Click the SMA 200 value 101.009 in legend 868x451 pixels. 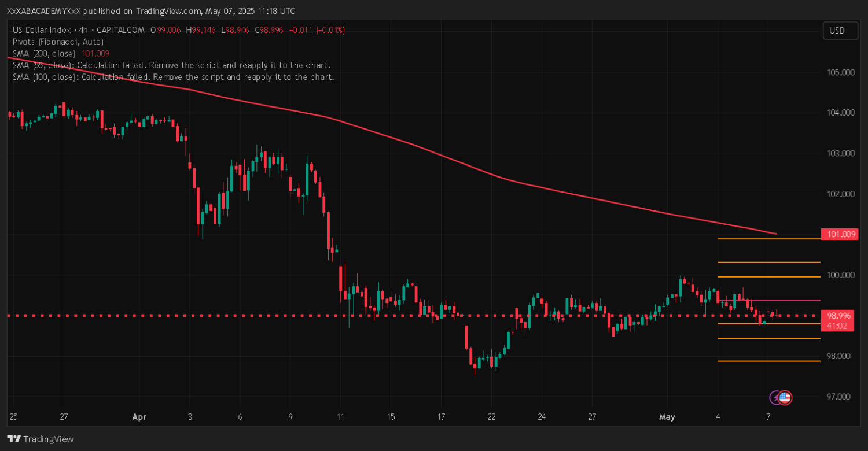click(x=95, y=53)
